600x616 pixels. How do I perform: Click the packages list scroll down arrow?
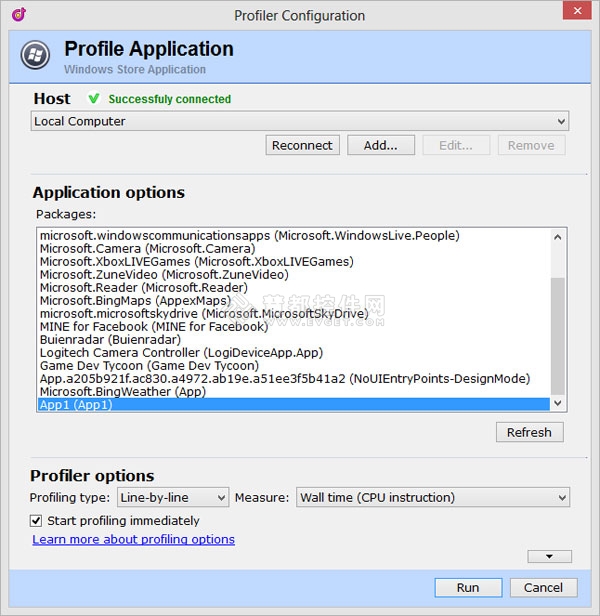coord(558,403)
